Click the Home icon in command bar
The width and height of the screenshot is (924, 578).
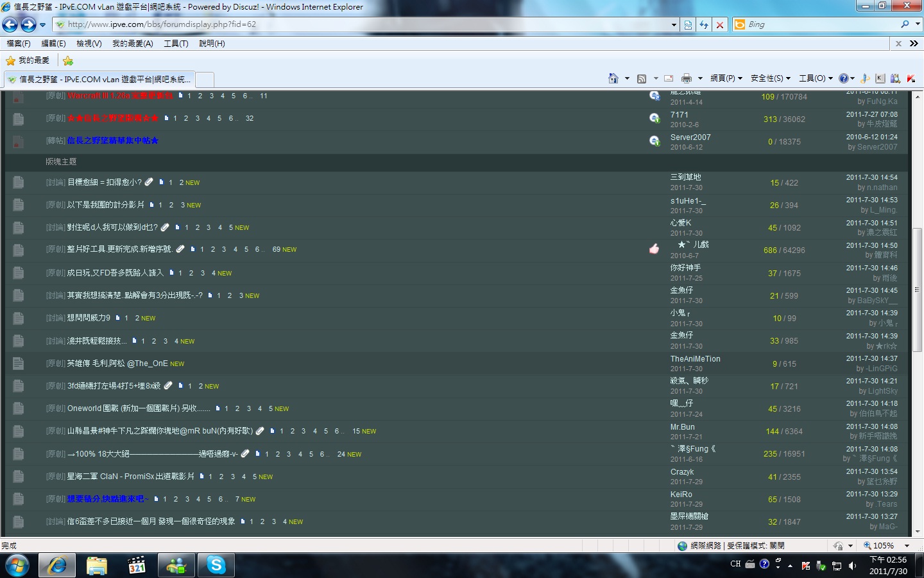[x=613, y=78]
